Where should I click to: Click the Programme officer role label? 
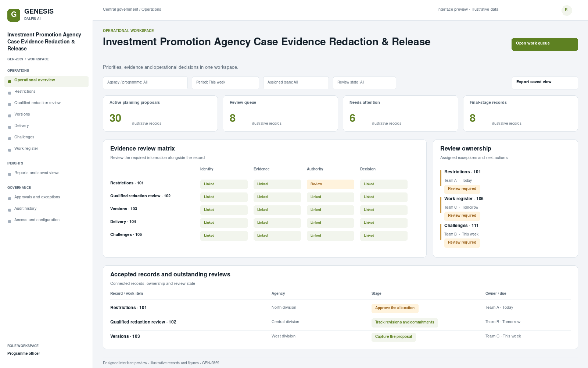pyautogui.click(x=24, y=354)
